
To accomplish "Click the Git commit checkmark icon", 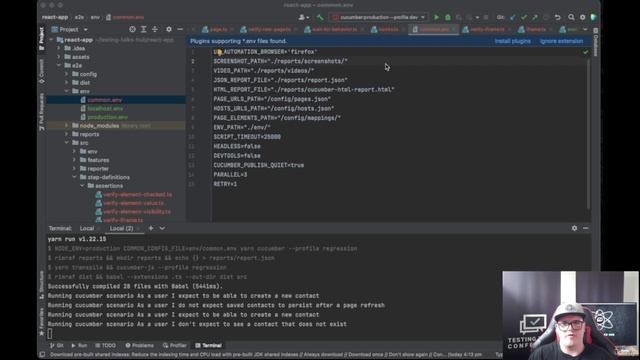I will click(524, 18).
